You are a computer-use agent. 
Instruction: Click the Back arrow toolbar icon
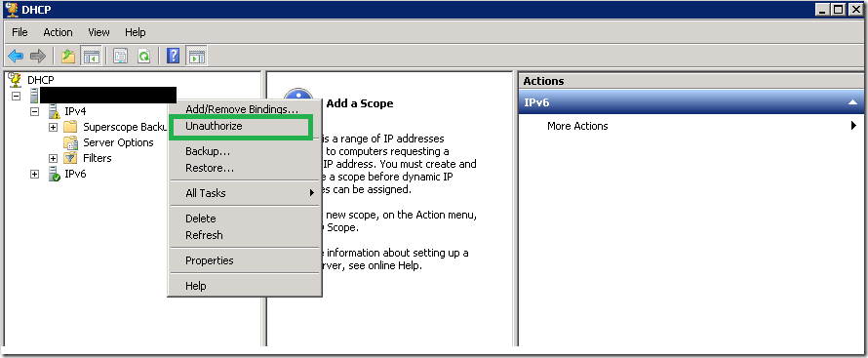tap(15, 56)
